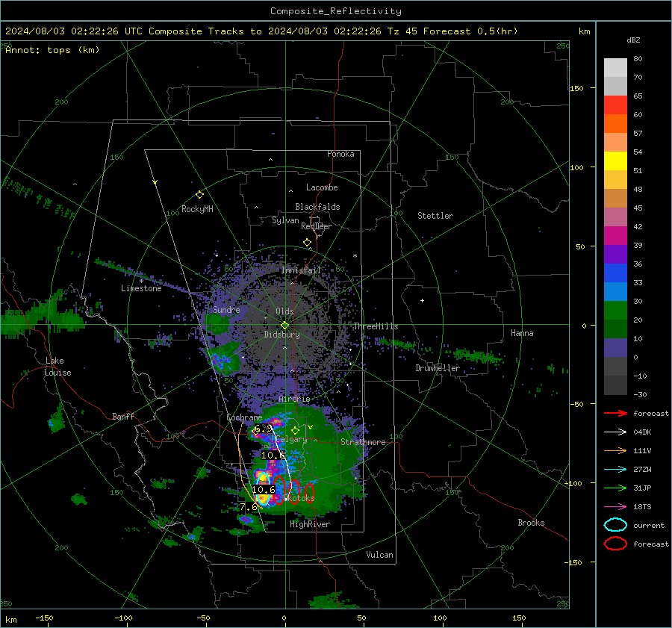The width and height of the screenshot is (672, 628).
Task: Click the Brooks town label
Action: click(531, 523)
